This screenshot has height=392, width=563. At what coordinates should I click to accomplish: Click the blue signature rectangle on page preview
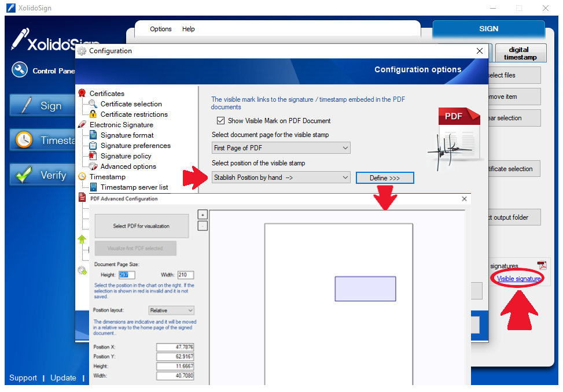click(x=365, y=289)
